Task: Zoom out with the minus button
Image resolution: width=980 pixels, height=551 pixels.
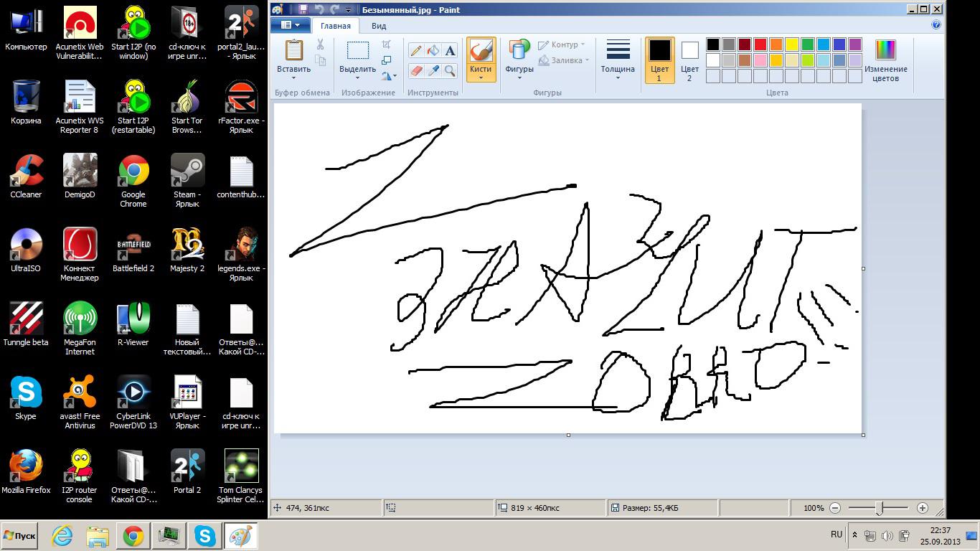Action: coord(835,508)
